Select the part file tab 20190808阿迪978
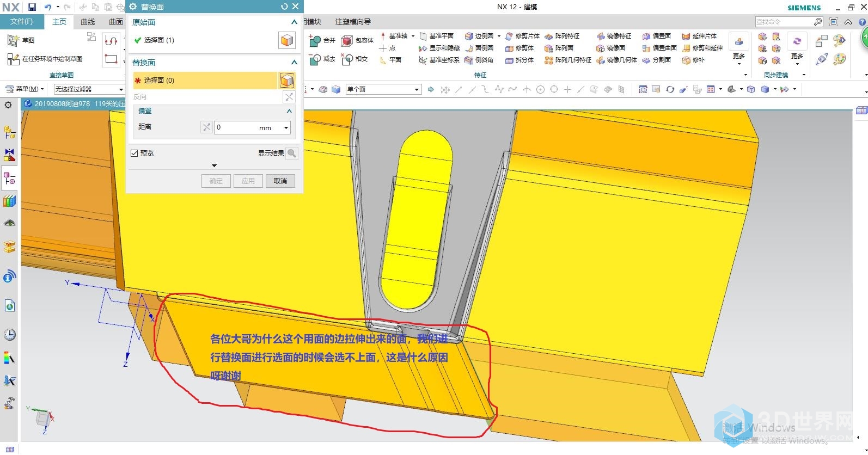Screen dimensions: 868x455 74,103
